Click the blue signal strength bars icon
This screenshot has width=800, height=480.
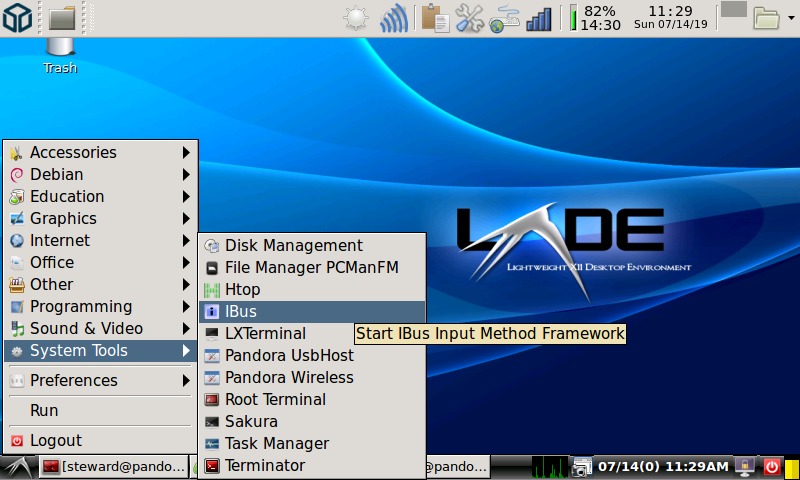539,19
